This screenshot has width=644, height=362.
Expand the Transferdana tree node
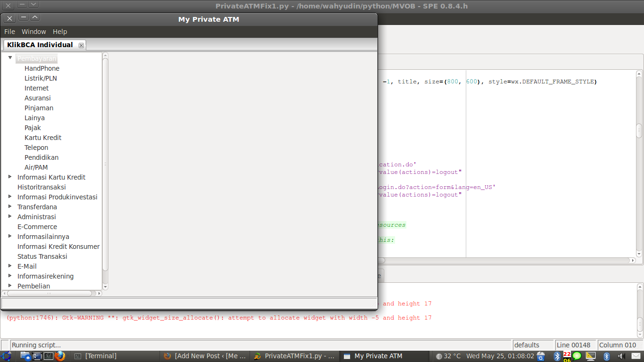[x=10, y=206]
